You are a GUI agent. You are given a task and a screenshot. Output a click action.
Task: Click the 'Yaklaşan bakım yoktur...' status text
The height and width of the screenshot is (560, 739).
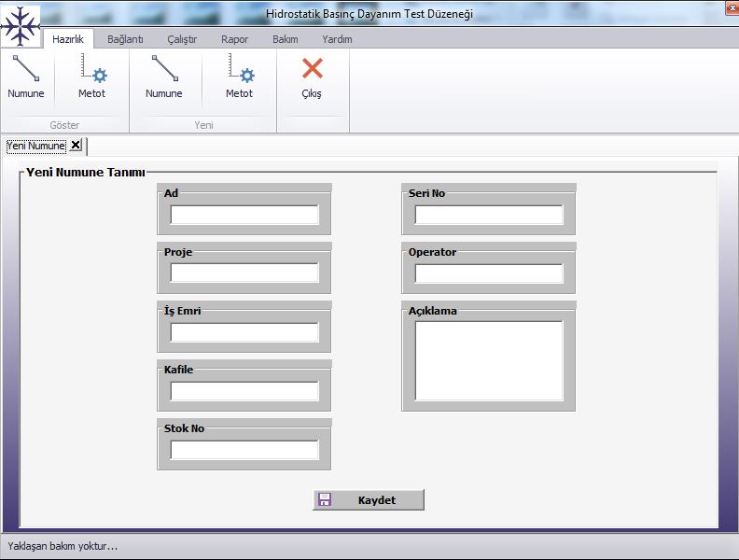[x=63, y=546]
